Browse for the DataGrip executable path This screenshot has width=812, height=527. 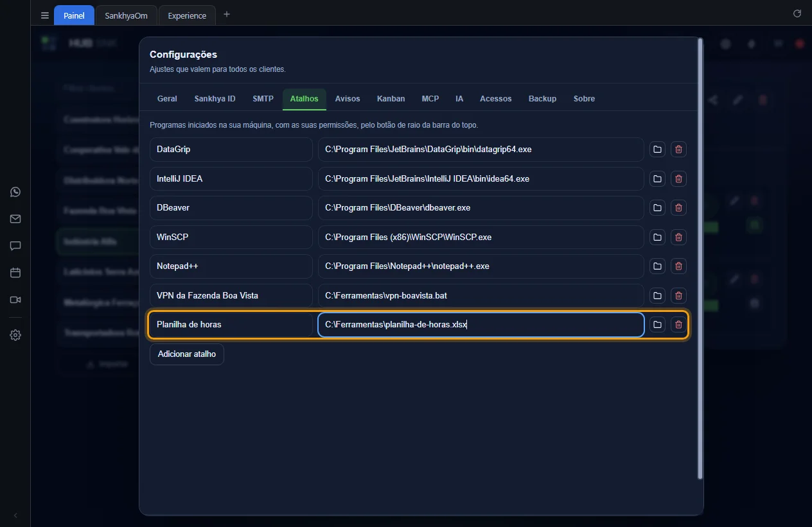click(657, 150)
